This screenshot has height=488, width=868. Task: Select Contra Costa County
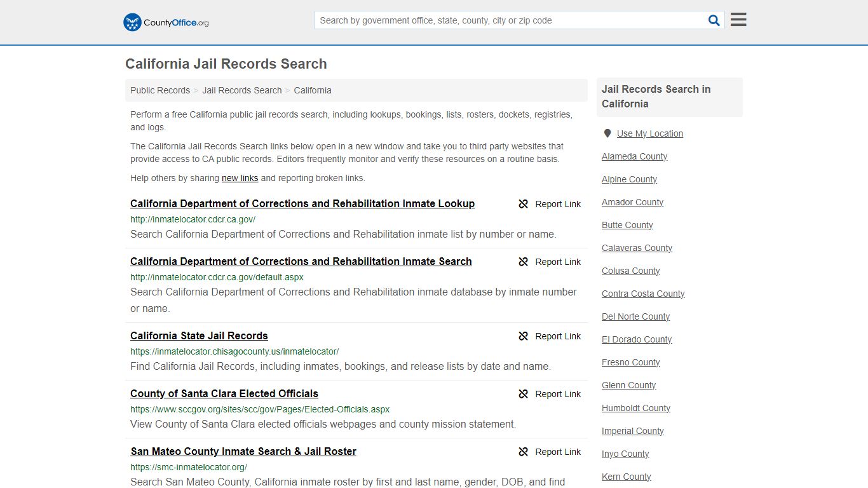pyautogui.click(x=644, y=294)
